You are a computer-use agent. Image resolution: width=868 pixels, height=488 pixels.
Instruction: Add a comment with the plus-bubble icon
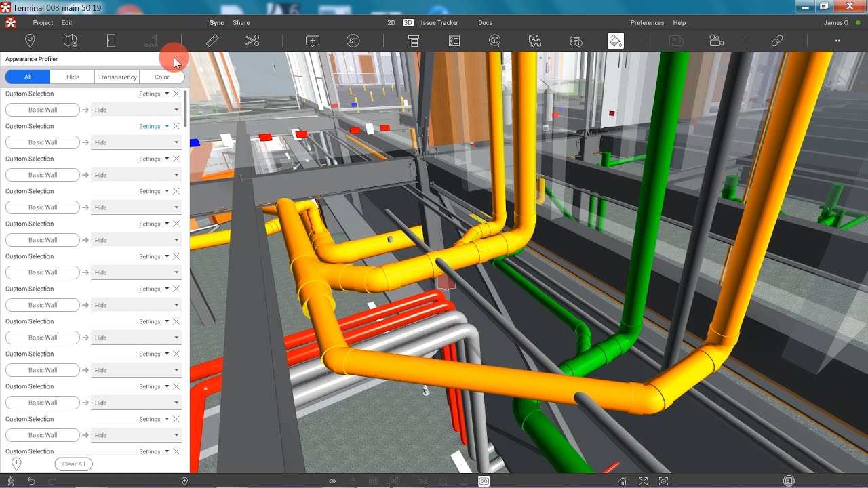tap(313, 41)
